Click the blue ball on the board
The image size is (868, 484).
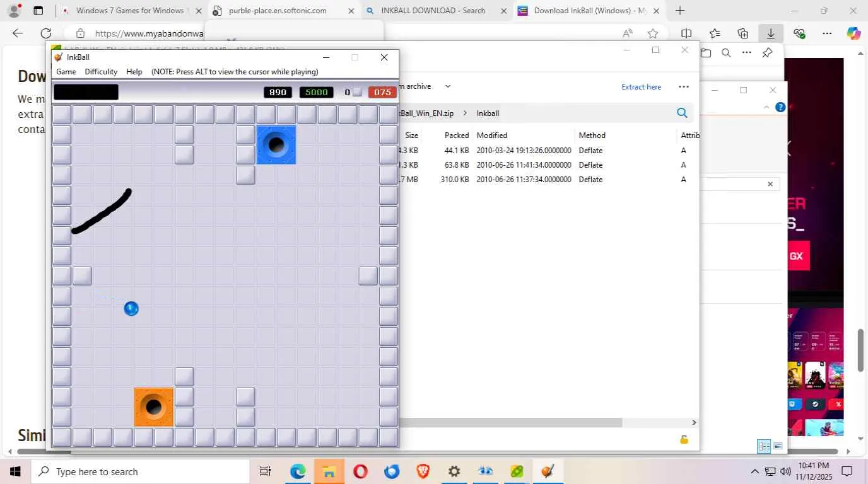[x=131, y=309]
